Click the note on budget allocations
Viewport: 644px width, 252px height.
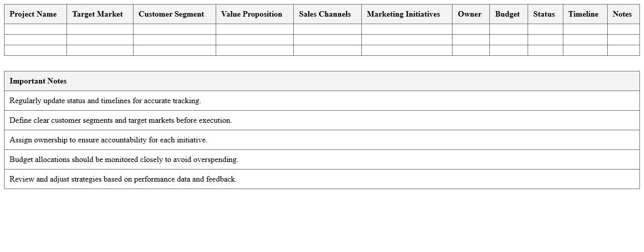click(124, 159)
